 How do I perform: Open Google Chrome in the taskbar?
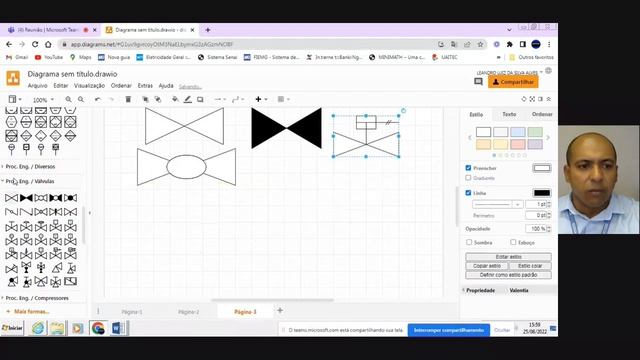tap(98, 328)
